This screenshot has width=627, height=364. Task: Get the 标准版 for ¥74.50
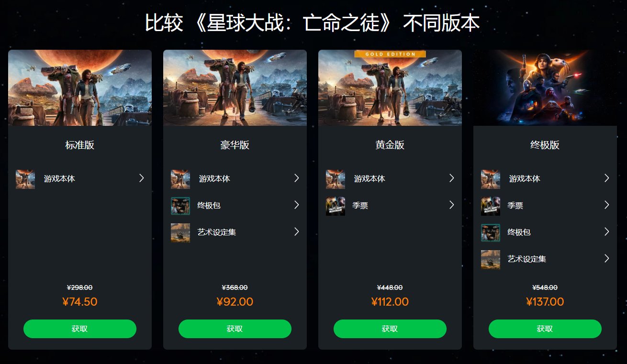(80, 329)
